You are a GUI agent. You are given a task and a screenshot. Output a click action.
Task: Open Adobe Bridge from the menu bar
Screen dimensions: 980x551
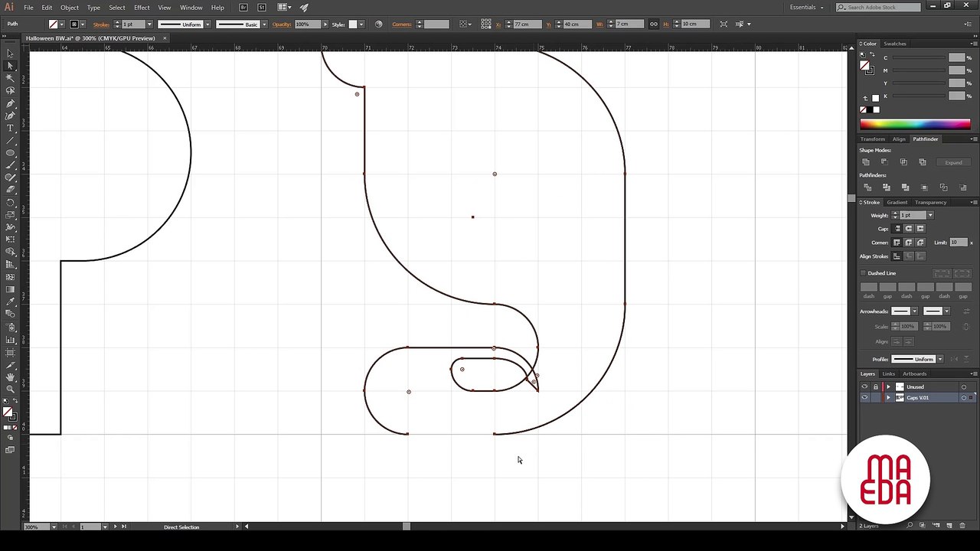tap(243, 8)
